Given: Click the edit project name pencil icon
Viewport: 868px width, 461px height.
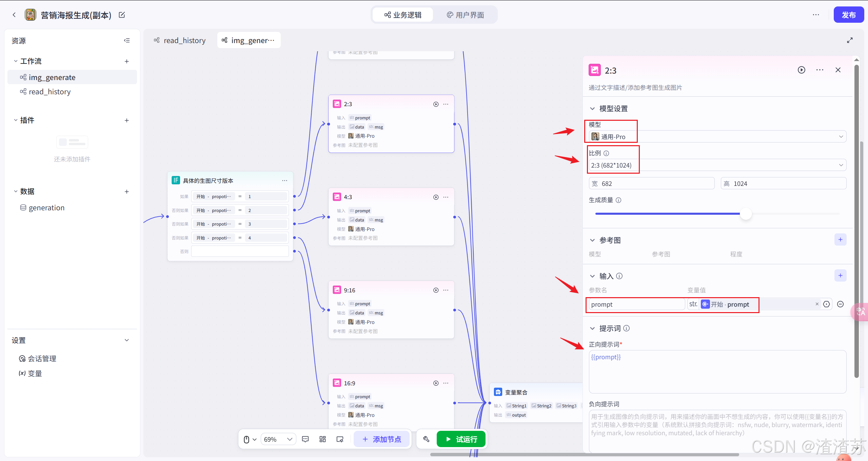Looking at the screenshot, I should click(x=122, y=15).
